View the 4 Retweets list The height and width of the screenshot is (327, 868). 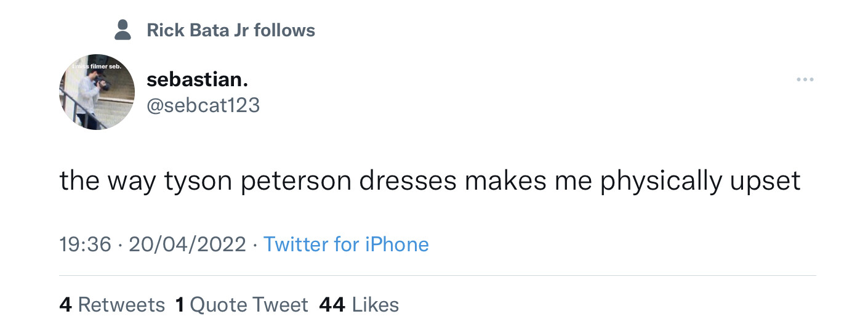point(112,305)
